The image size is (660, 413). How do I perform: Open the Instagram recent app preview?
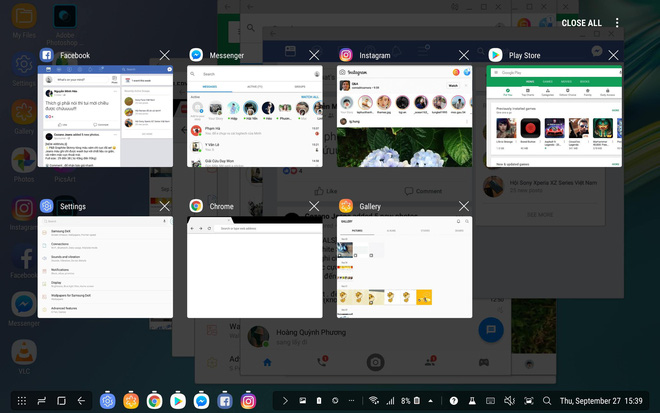404,116
